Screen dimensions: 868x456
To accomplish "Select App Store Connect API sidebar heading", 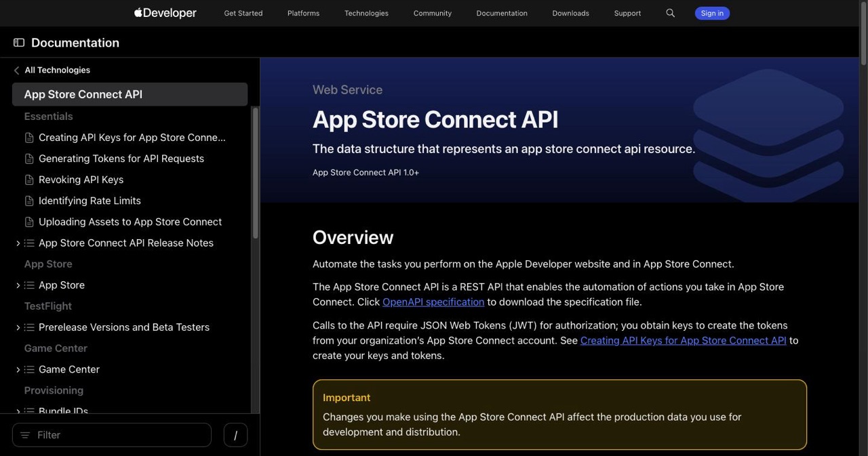I will coord(130,94).
